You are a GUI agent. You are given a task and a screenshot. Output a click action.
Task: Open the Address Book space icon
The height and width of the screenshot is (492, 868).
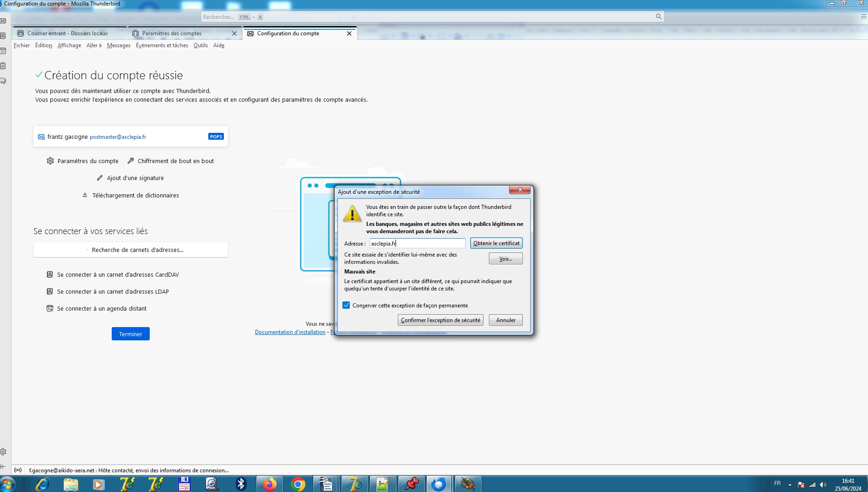coord(3,36)
